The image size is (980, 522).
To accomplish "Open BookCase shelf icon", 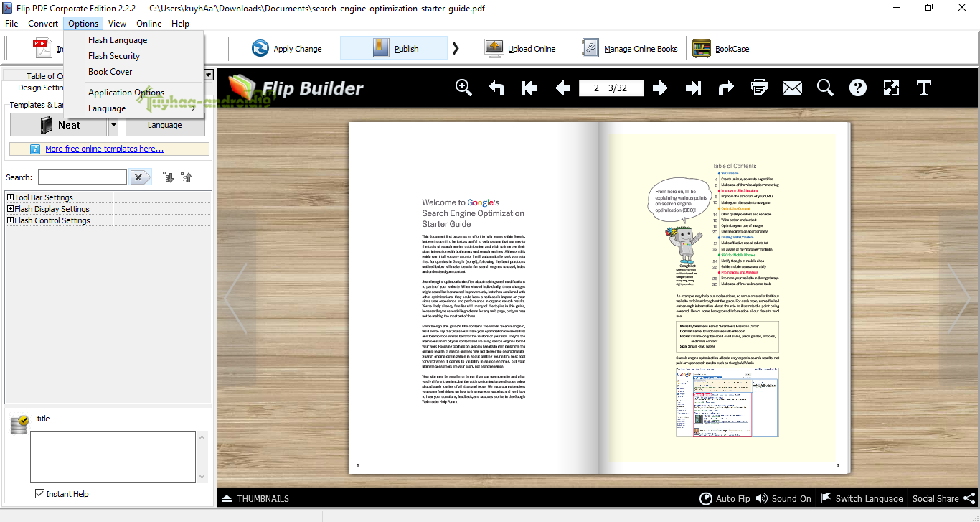I will click(x=702, y=48).
